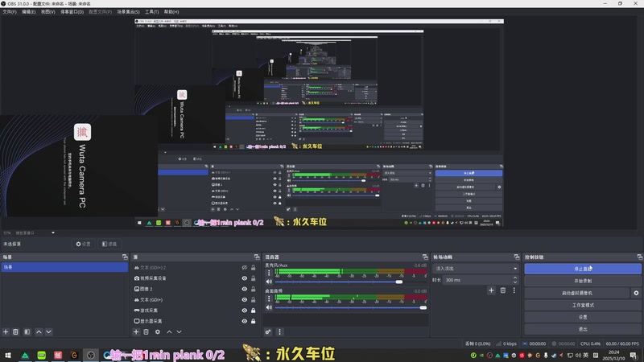
Task: Open options menu for 麦克风/Aux channel
Action: 269,273
